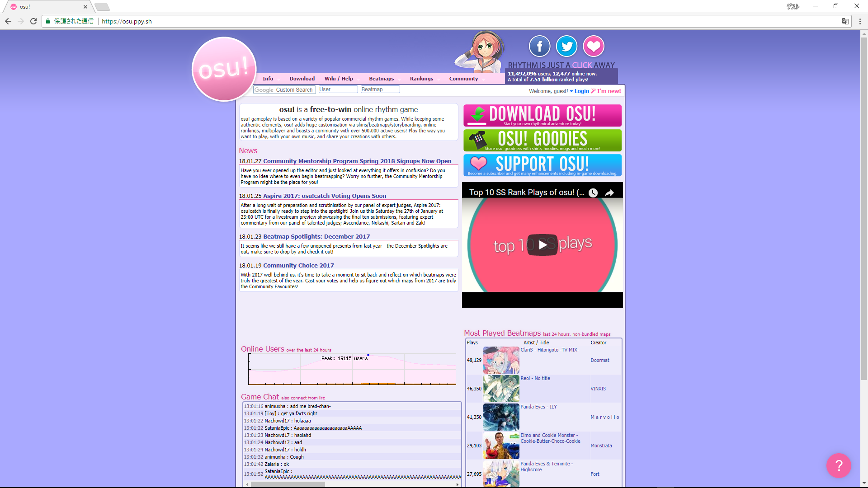Open Elmo and Cookie Monster beatmap link

click(x=550, y=438)
